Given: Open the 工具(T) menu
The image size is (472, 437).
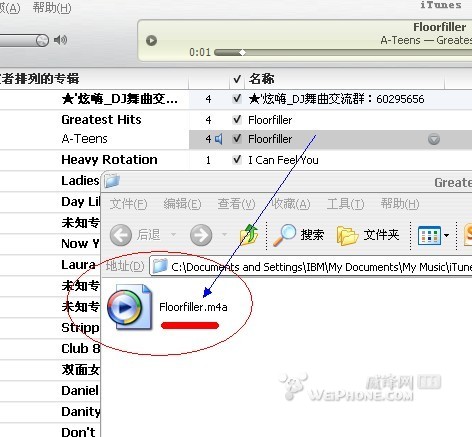Looking at the screenshot, I should tap(345, 204).
